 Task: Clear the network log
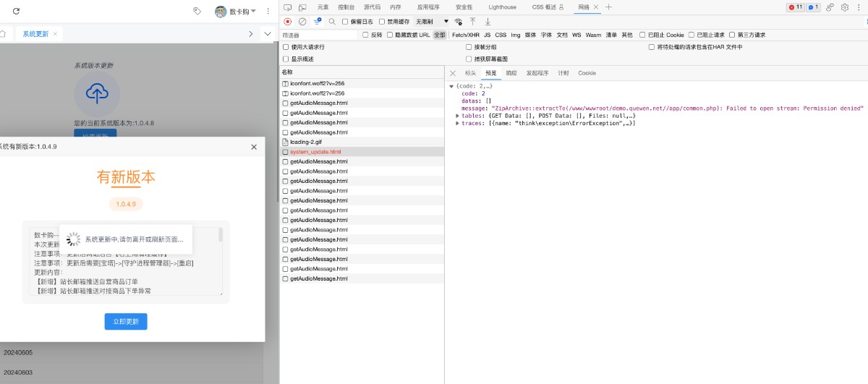tap(302, 22)
